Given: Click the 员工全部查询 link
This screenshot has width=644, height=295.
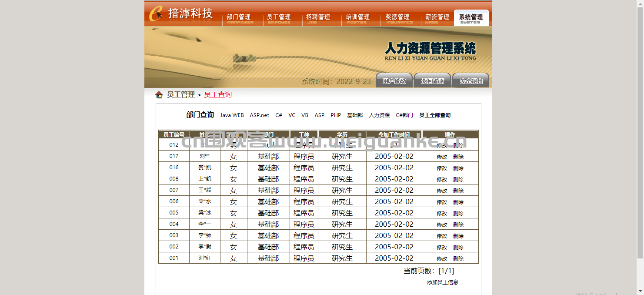Looking at the screenshot, I should tap(435, 115).
